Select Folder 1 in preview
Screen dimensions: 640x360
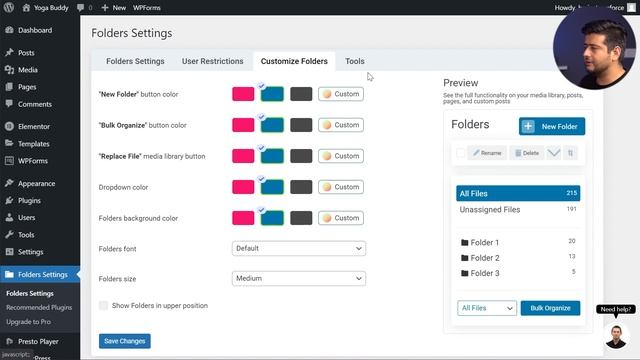click(x=518, y=242)
